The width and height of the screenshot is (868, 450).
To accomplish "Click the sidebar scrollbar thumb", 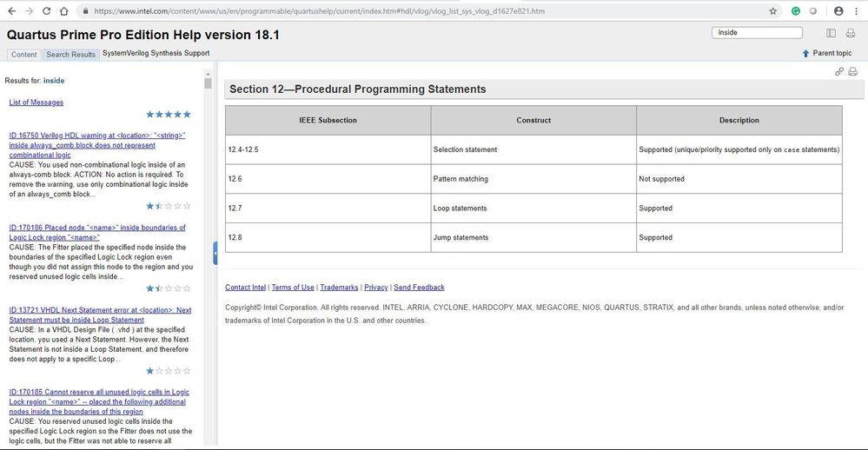I will [209, 83].
